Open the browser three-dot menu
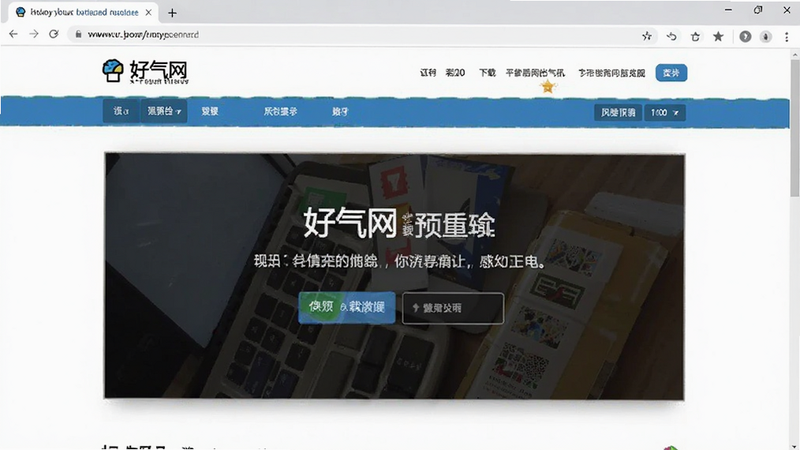The width and height of the screenshot is (800, 450). point(787,37)
